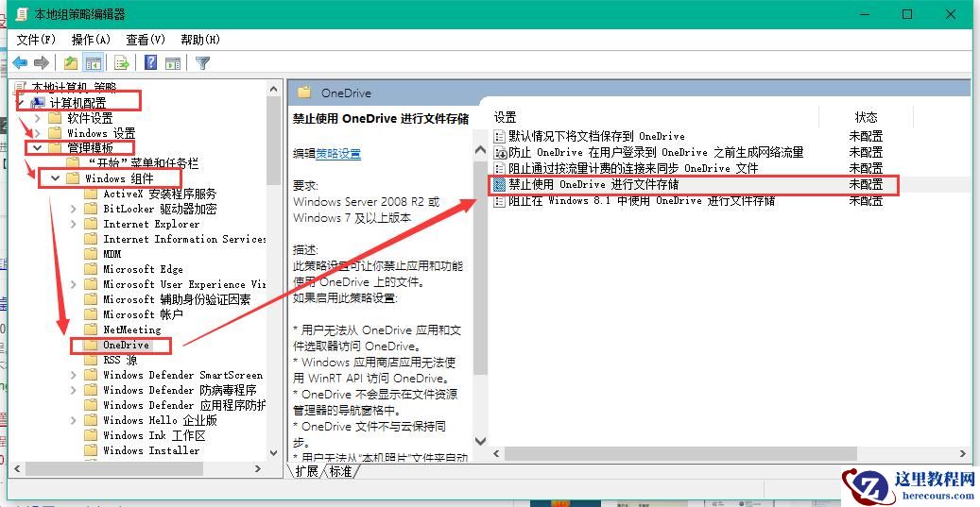This screenshot has height=507, width=980.
Task: Open the 策略设置 link
Action: [338, 153]
